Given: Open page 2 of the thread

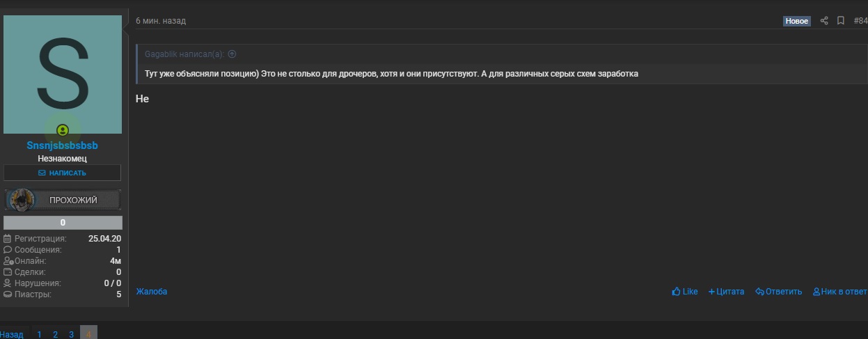Looking at the screenshot, I should tap(55, 334).
